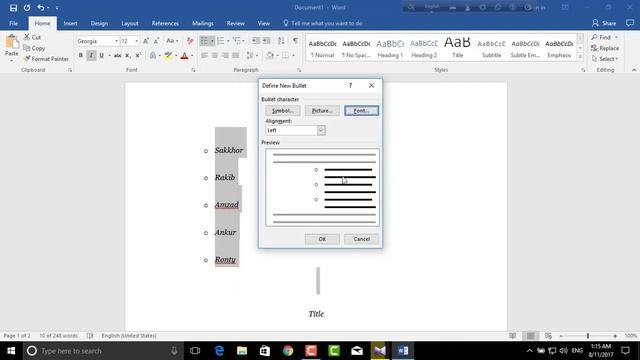Expand Alignment dropdown in Define New Bullet
640x360 pixels.
pos(321,130)
